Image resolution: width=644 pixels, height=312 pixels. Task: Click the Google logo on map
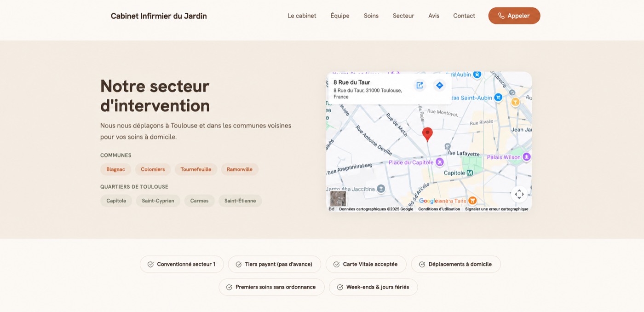pos(428,201)
